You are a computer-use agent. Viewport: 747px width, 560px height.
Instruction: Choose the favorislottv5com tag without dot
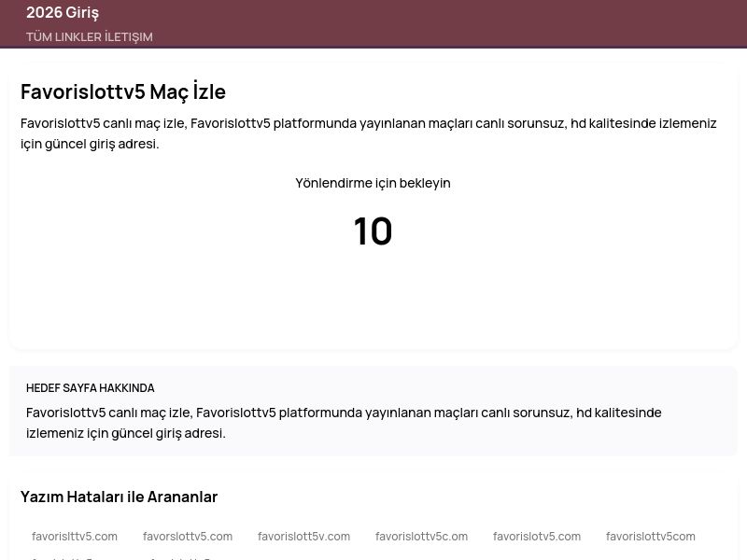(x=651, y=536)
